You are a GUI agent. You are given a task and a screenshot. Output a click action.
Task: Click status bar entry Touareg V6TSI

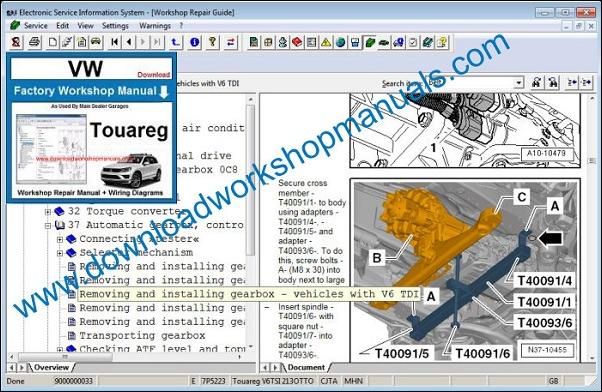273,381
